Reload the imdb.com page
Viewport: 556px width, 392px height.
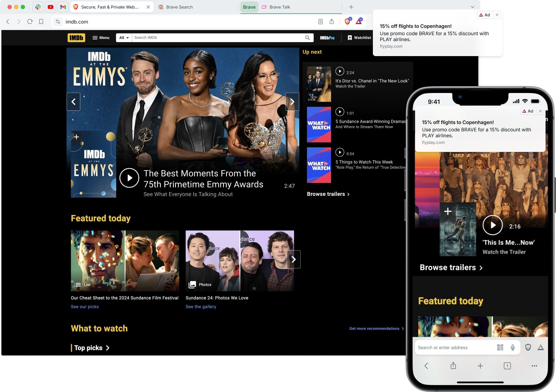click(30, 22)
